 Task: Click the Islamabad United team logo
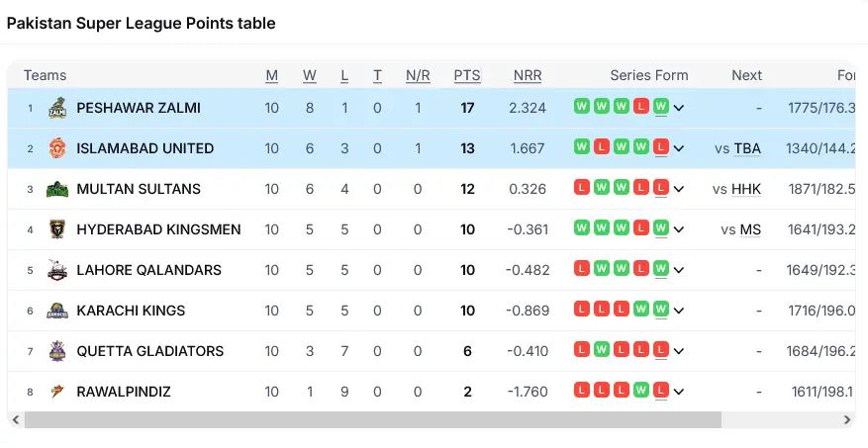click(x=56, y=148)
